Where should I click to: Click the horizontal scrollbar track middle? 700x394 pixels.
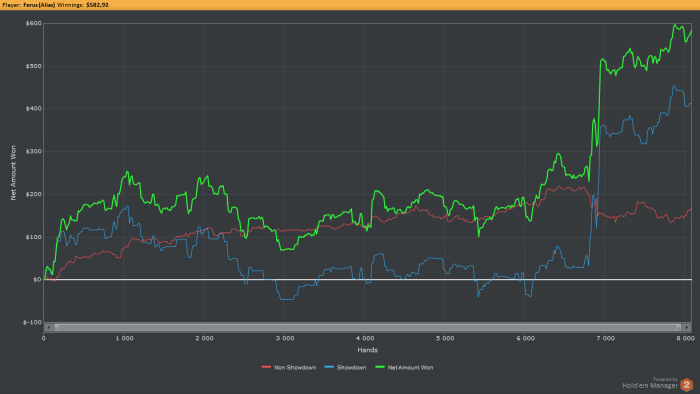368,328
